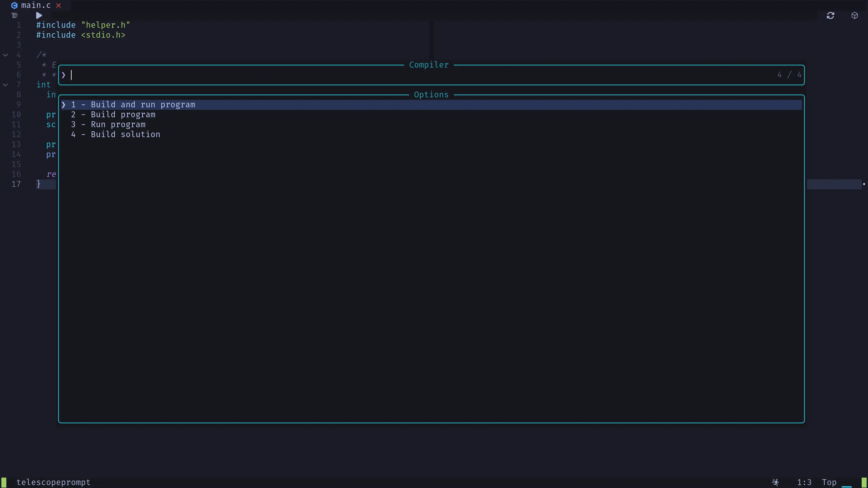Click the closing brace on line 17
868x488 pixels.
[38, 184]
